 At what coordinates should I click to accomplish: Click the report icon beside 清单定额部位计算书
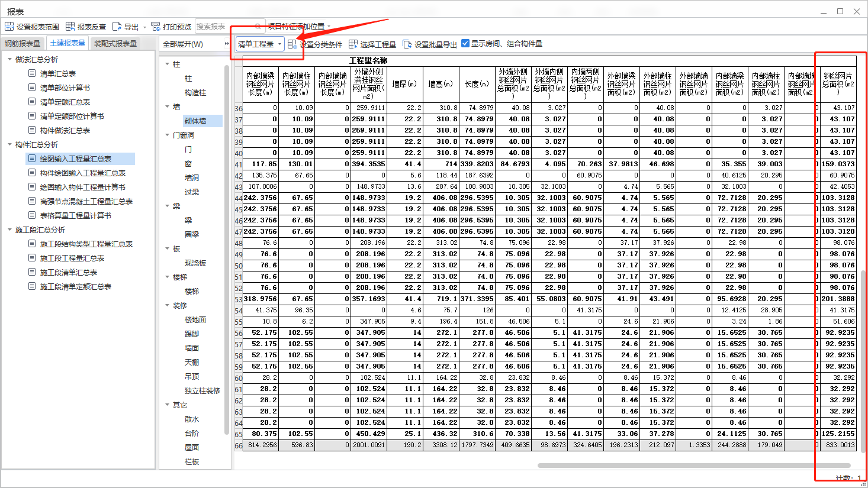point(32,116)
